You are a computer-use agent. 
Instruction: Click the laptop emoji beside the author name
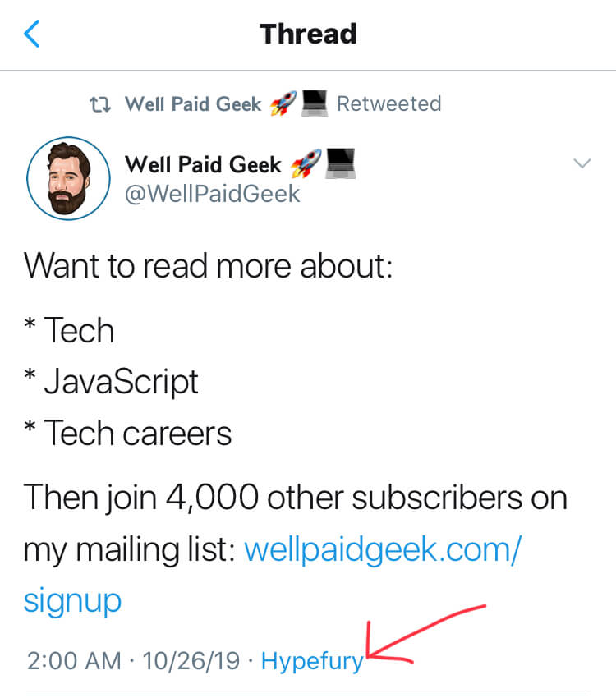pos(341,164)
